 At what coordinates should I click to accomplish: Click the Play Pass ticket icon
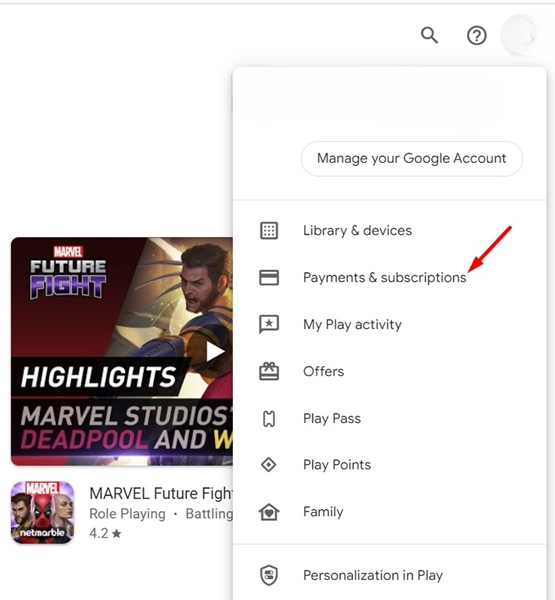point(269,418)
